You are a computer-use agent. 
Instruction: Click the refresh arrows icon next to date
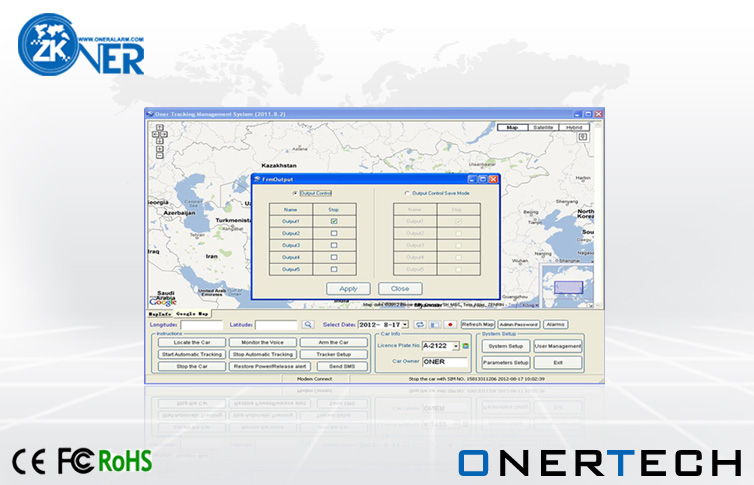pos(420,325)
